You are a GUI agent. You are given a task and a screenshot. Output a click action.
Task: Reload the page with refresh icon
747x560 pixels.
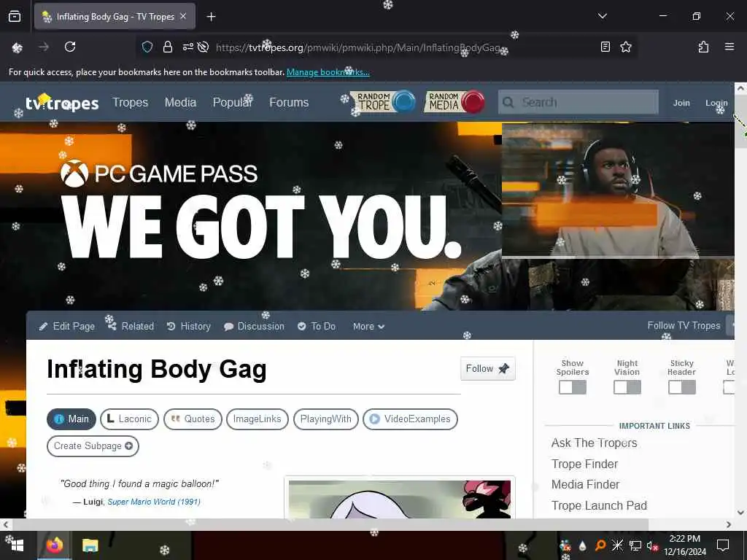pos(70,47)
